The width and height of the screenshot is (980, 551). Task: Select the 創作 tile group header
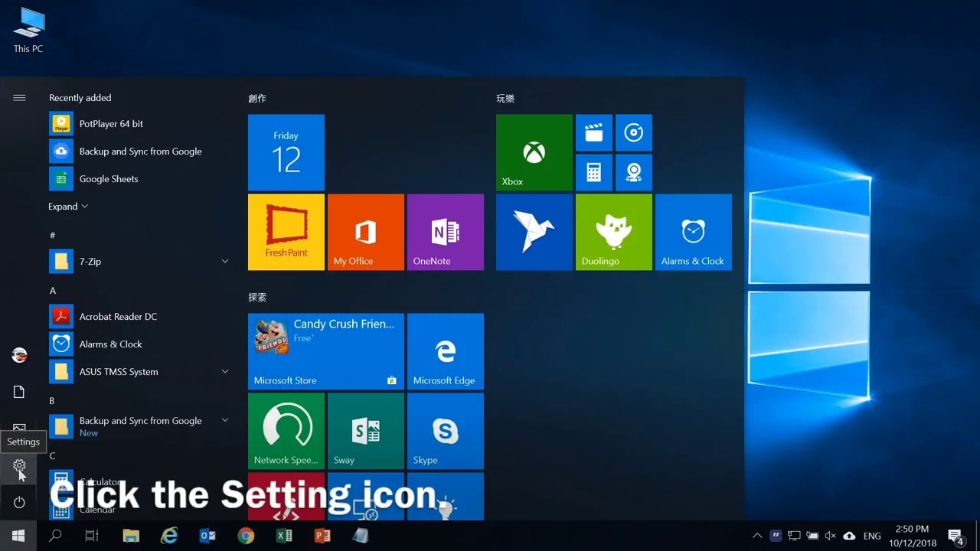click(x=257, y=99)
